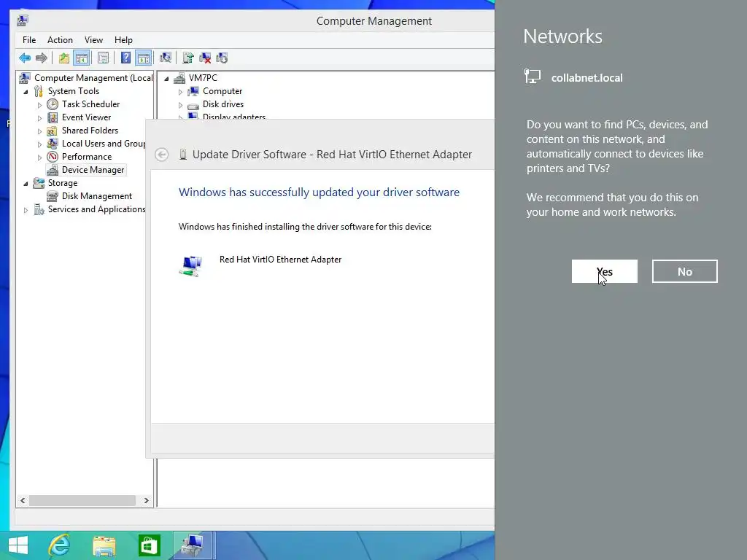Click the horizontal scrollbar thumb in tree pane
This screenshot has width=747, height=560.
[x=82, y=500]
